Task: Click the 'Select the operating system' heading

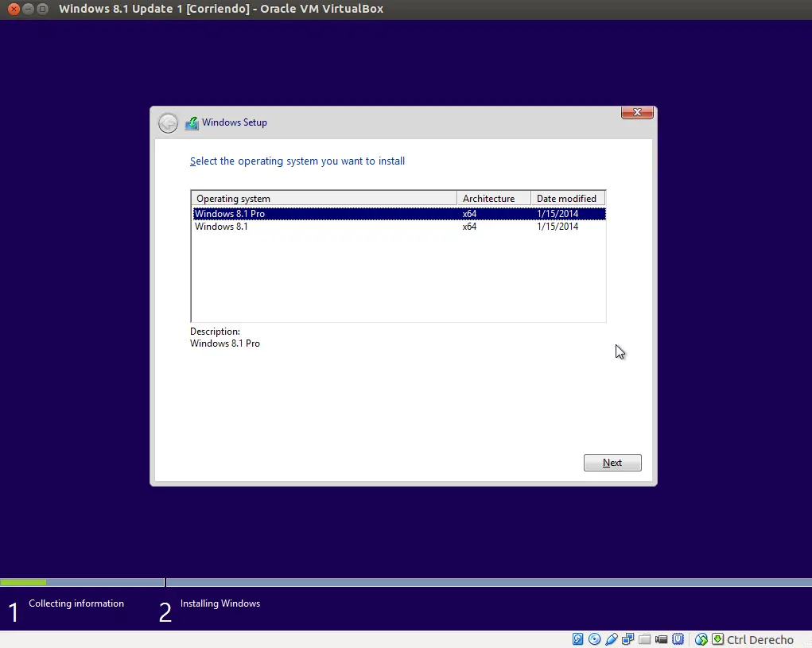Action: tap(297, 161)
